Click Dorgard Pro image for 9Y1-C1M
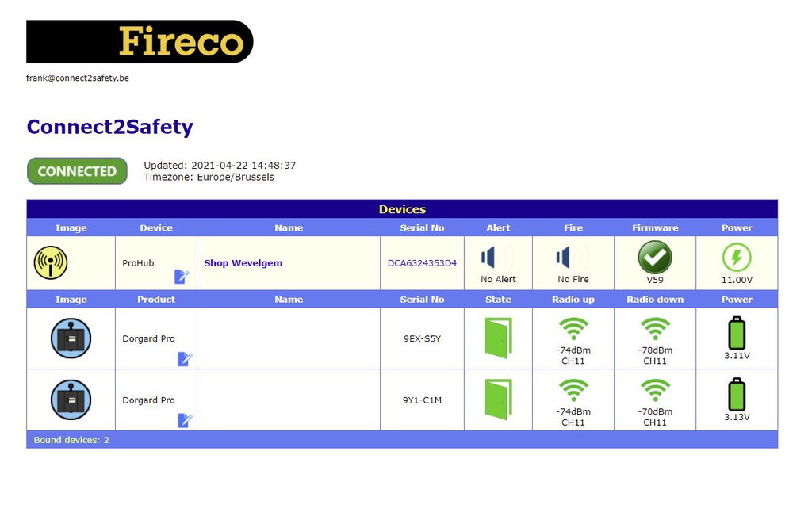 (x=71, y=400)
